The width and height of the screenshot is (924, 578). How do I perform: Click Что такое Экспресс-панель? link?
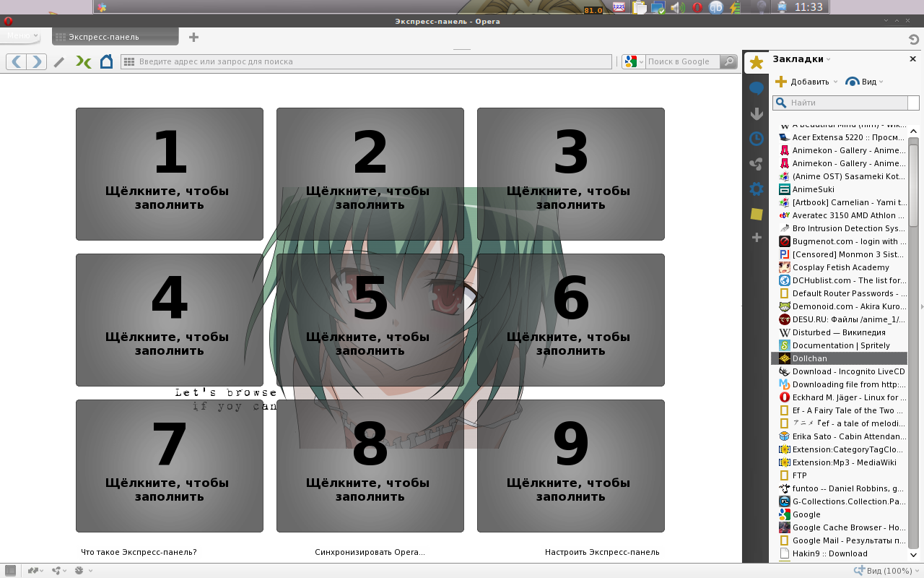coord(139,552)
